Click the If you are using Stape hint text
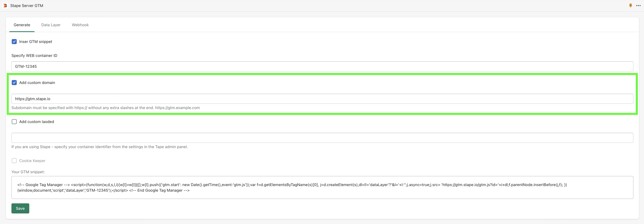The width and height of the screenshot is (644, 224). (100, 147)
